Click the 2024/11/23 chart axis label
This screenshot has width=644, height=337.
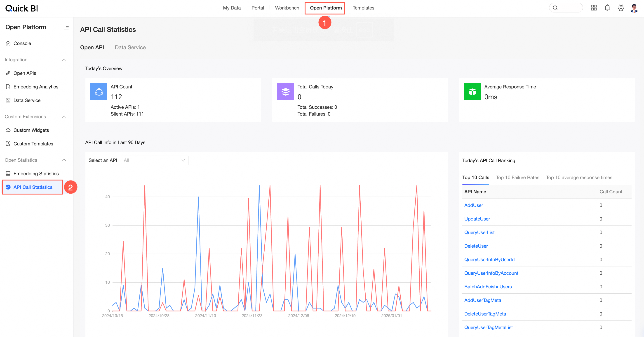252,316
